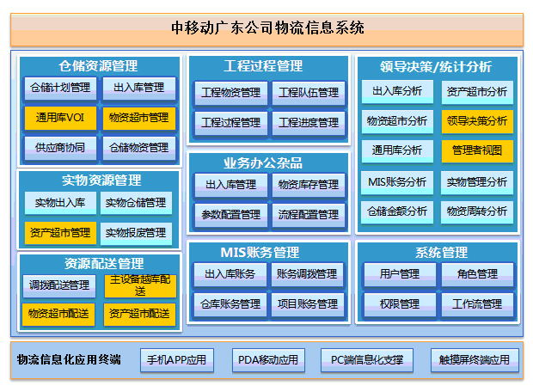Click 账务调拨管理 under MIS账务管理
The height and width of the screenshot is (392, 533).
(308, 274)
